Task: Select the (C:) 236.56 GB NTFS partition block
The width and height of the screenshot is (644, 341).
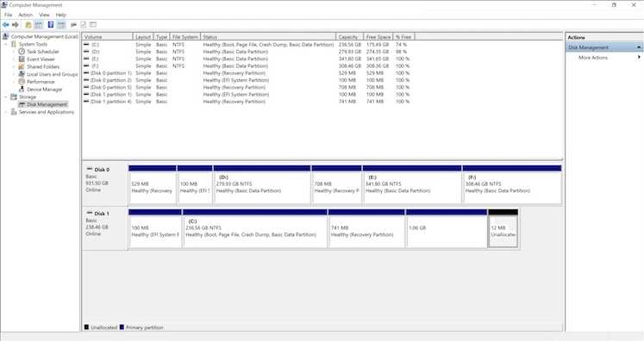Action: [x=255, y=228]
